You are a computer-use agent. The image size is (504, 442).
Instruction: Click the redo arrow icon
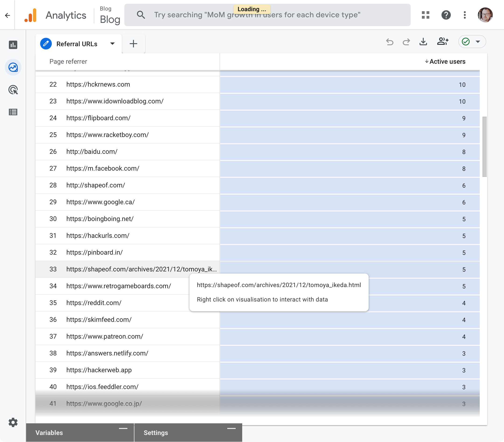click(x=406, y=42)
